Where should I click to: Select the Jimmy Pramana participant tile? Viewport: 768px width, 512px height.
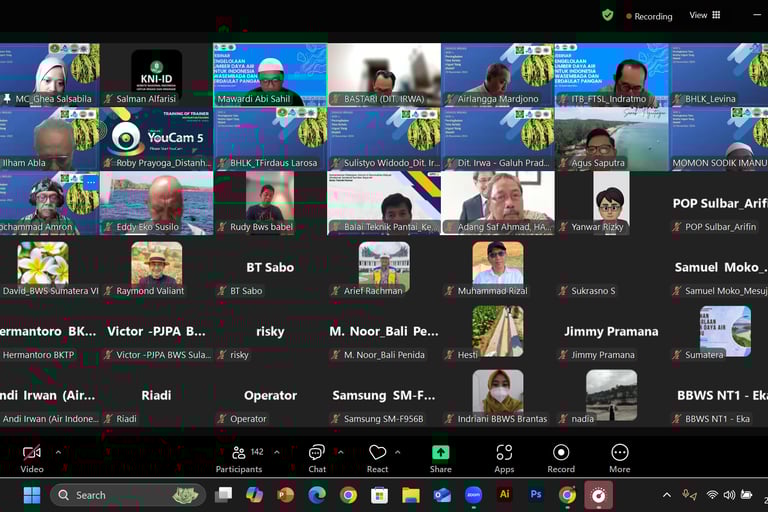click(x=611, y=331)
